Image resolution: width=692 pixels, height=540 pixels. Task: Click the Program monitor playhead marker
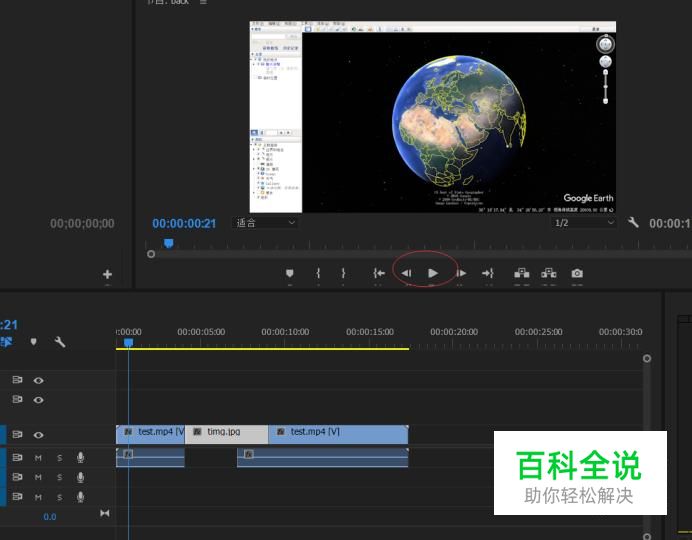(x=169, y=243)
